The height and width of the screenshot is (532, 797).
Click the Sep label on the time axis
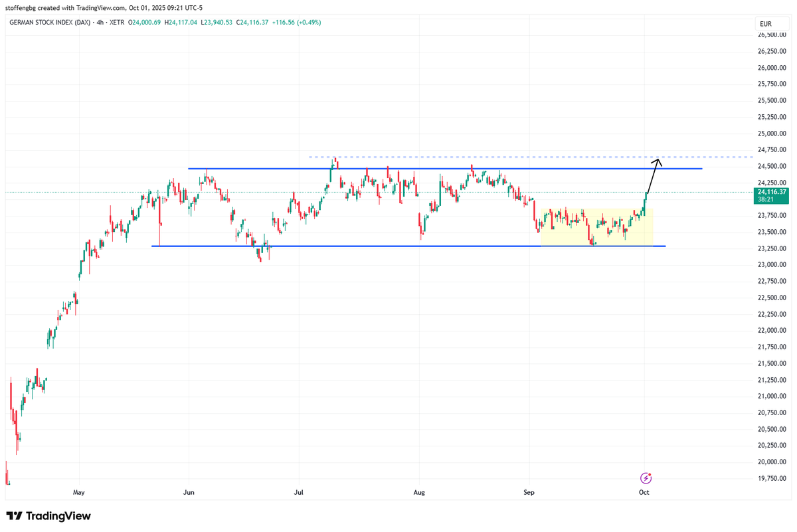[529, 493]
